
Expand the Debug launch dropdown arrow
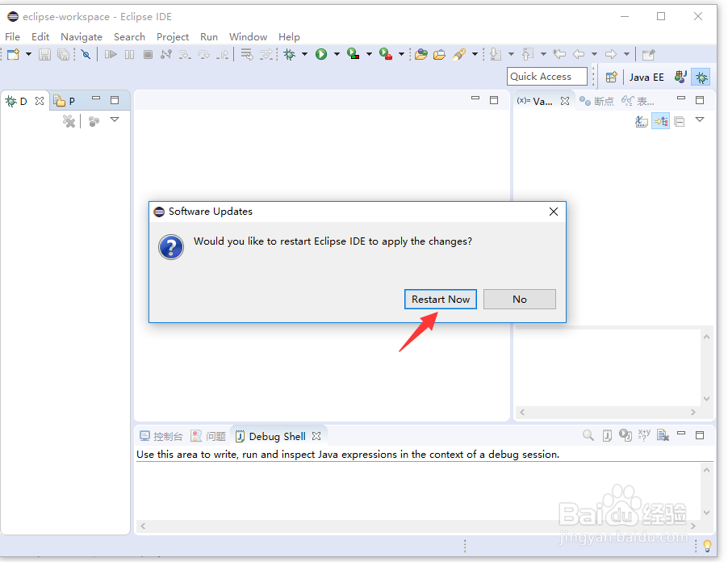point(304,54)
